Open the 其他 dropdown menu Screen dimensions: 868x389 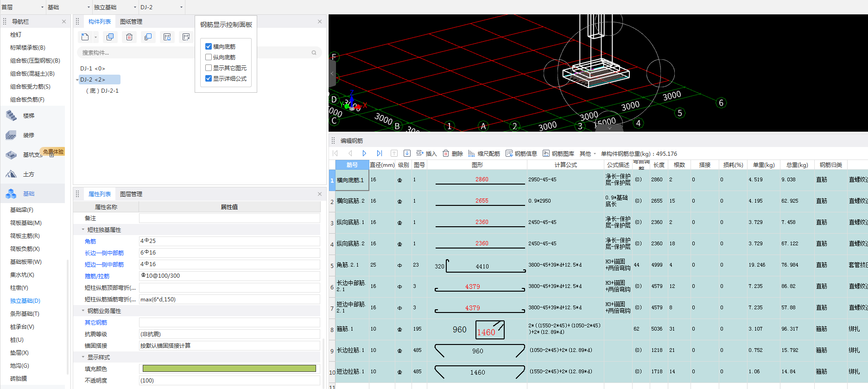588,153
